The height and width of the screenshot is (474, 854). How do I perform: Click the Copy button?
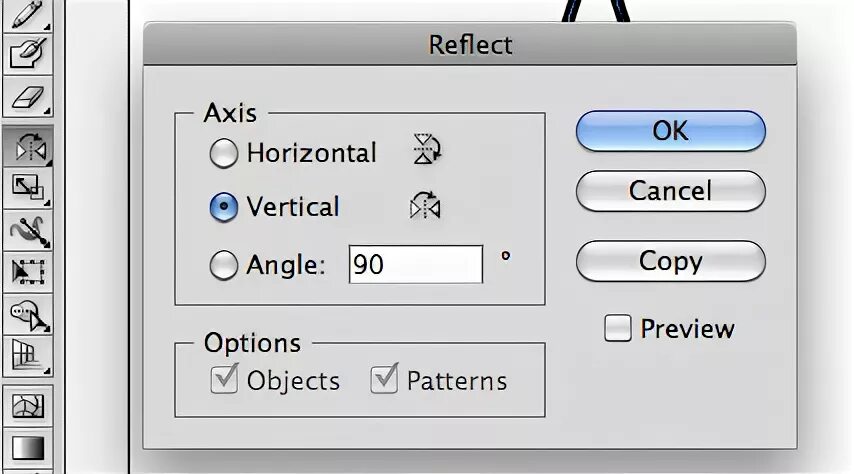tap(670, 261)
